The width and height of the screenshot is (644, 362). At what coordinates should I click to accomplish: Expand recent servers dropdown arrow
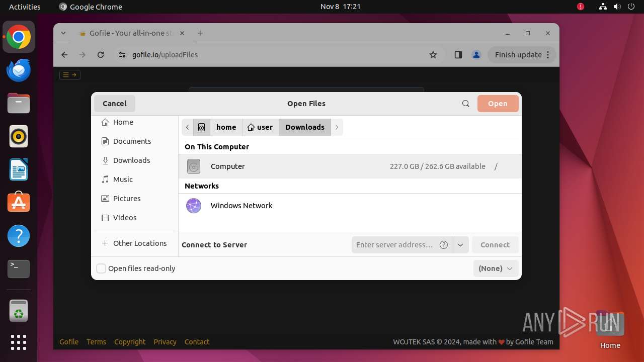460,245
